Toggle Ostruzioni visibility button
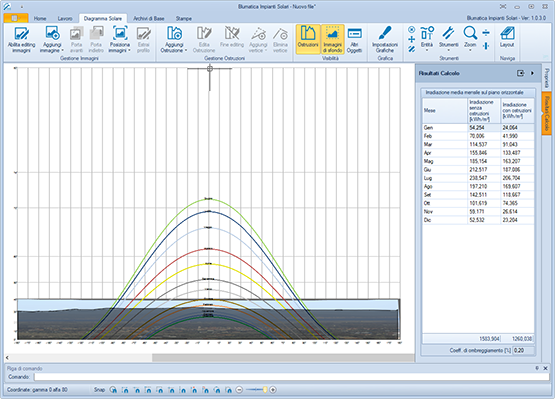Screen dimensions: 555x399 click(308, 39)
